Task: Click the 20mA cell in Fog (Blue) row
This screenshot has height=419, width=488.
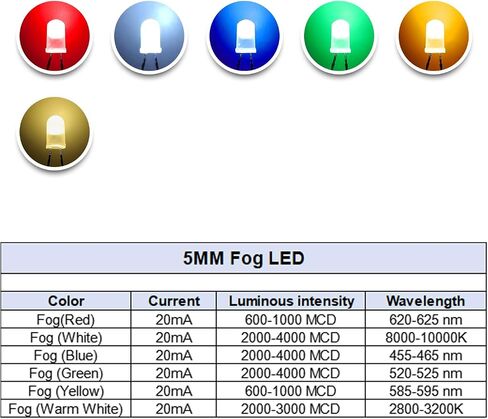Action: 174,355
